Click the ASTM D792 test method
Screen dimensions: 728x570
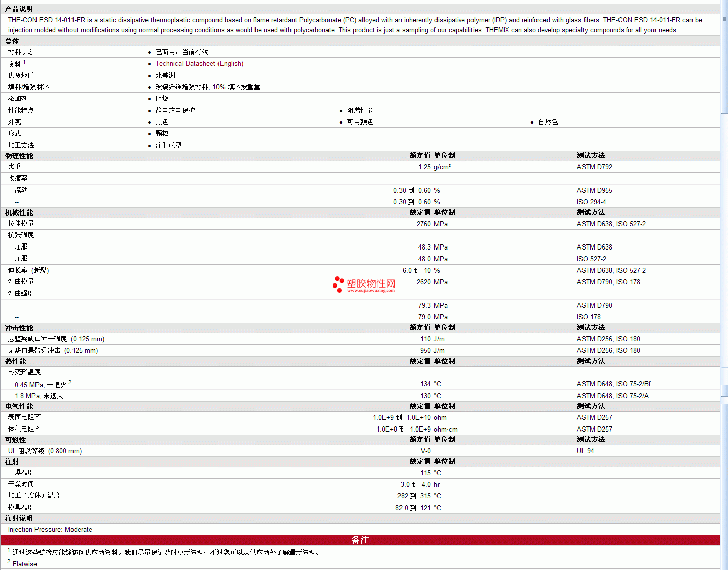click(x=595, y=167)
